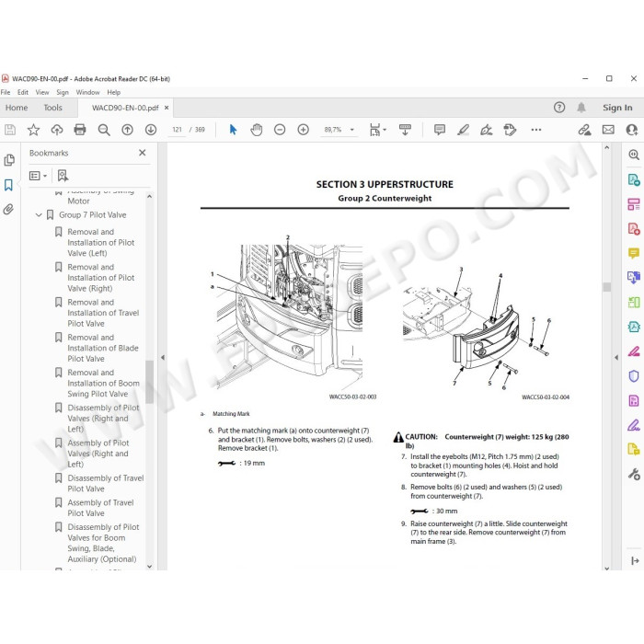Open the Sign menu
Viewport: 644px width, 644px height.
[63, 92]
